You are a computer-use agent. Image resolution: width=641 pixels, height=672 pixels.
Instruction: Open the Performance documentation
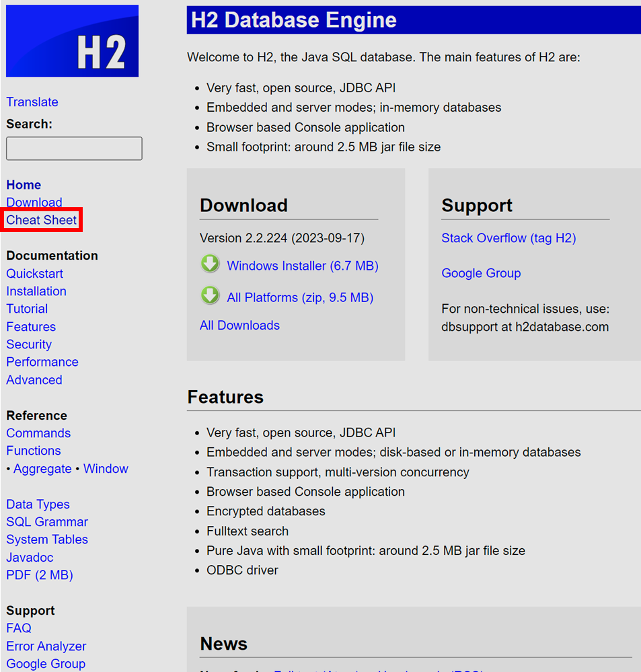[42, 362]
